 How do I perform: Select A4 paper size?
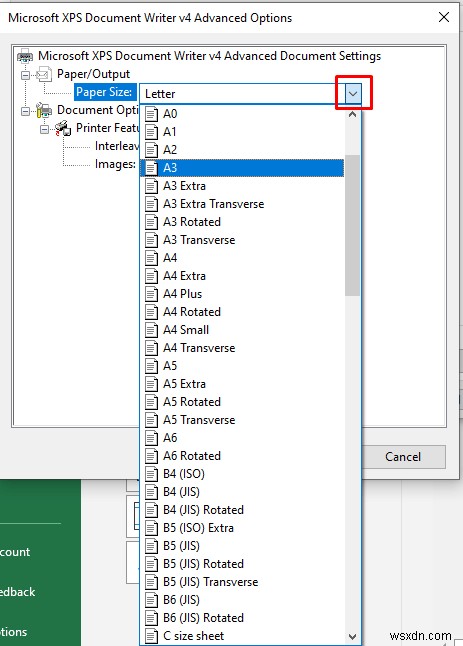pyautogui.click(x=242, y=258)
